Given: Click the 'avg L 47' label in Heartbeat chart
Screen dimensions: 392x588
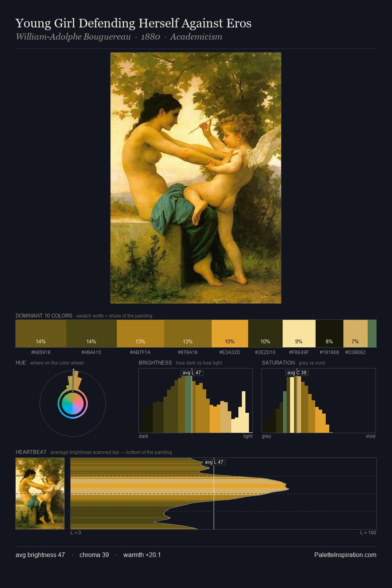Looking at the screenshot, I should (214, 462).
